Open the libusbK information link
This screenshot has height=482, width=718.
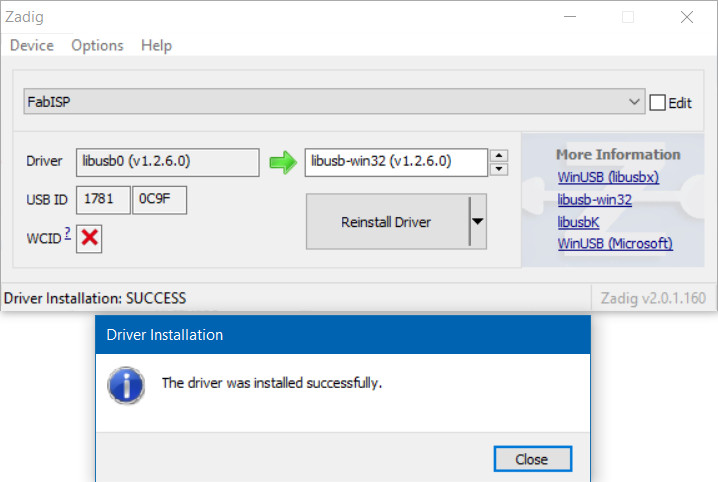578,222
